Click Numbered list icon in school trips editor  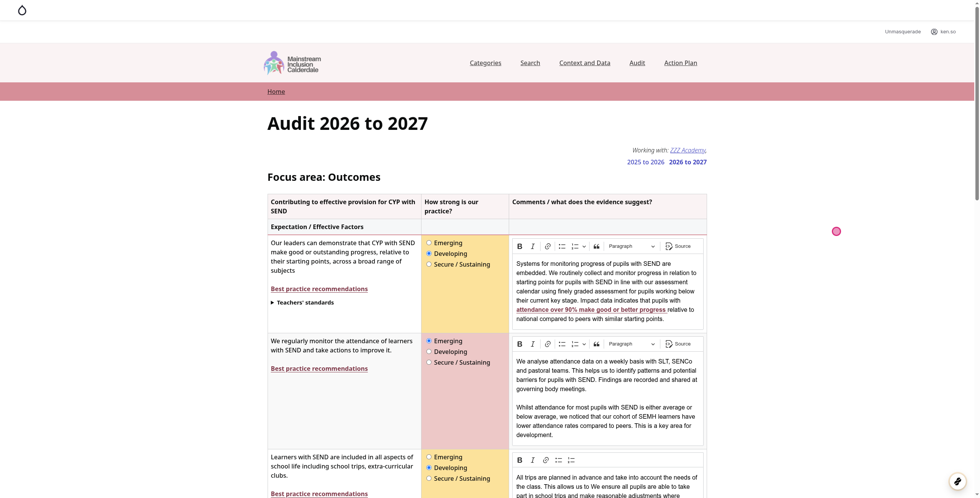coord(571,460)
